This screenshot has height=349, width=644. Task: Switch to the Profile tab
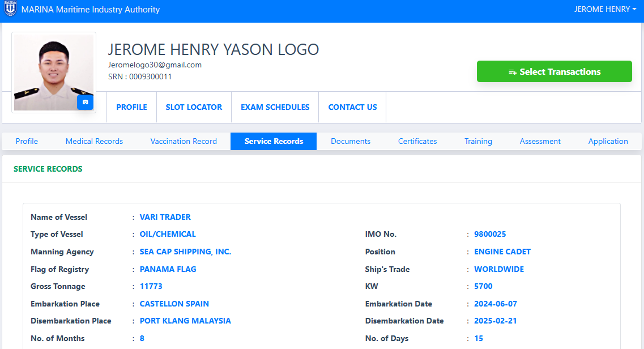(x=27, y=141)
